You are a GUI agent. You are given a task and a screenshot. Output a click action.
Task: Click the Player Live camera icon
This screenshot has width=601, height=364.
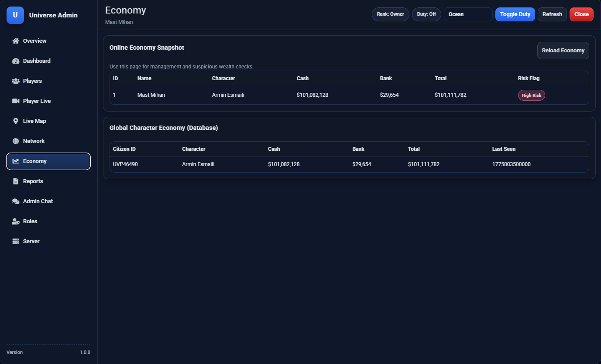click(16, 101)
